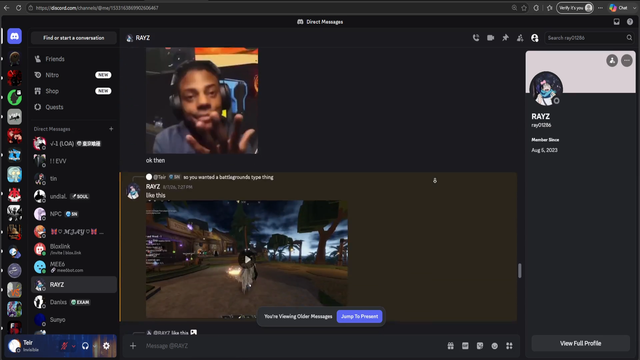Screen dimensions: 640x360
Task: Open the Nitro page
Action: [x=74, y=75]
